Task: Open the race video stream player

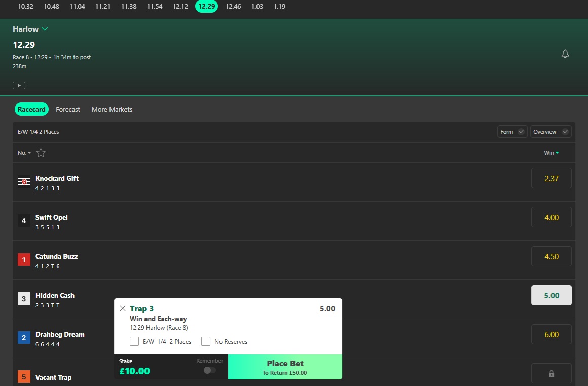Action: [x=19, y=85]
